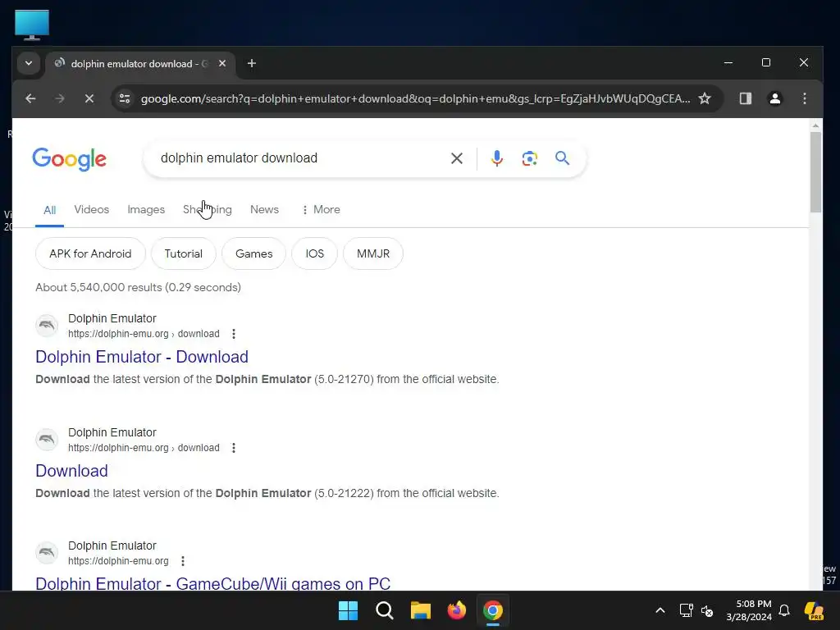This screenshot has height=630, width=840.
Task: Open a new tab with plus button
Action: [251, 63]
